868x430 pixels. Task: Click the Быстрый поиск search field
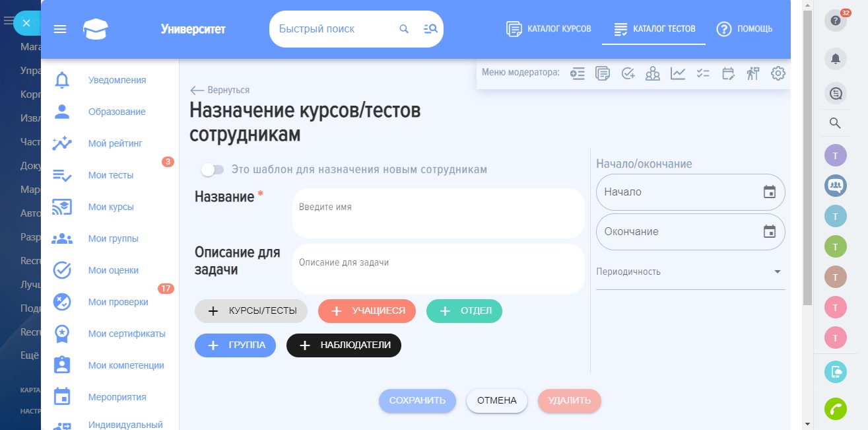pyautogui.click(x=333, y=29)
